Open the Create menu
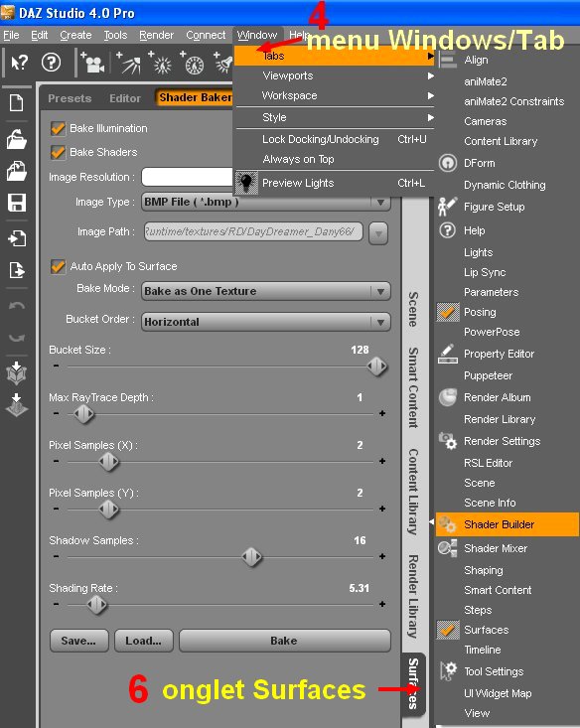 click(x=75, y=36)
